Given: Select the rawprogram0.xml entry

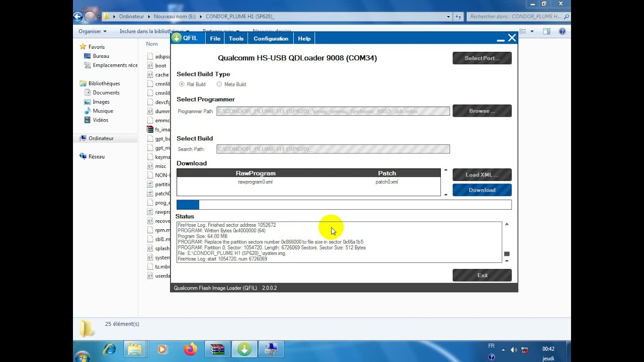Looking at the screenshot, I should [255, 182].
